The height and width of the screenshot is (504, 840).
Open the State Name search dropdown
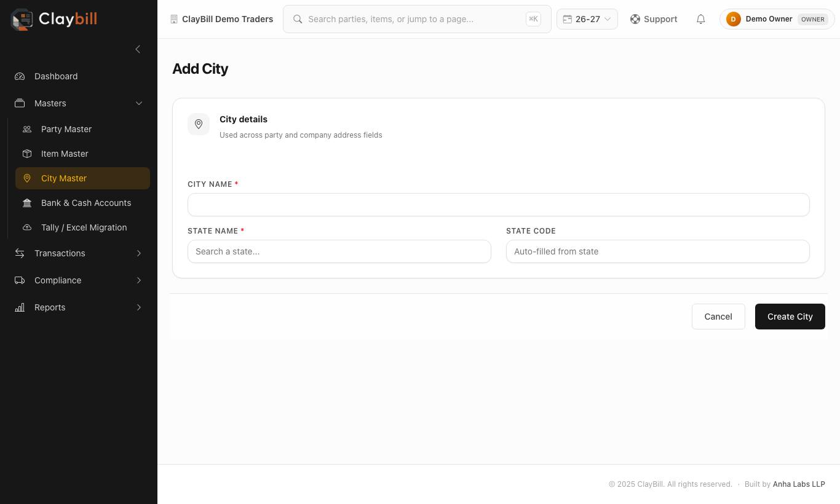tap(339, 251)
